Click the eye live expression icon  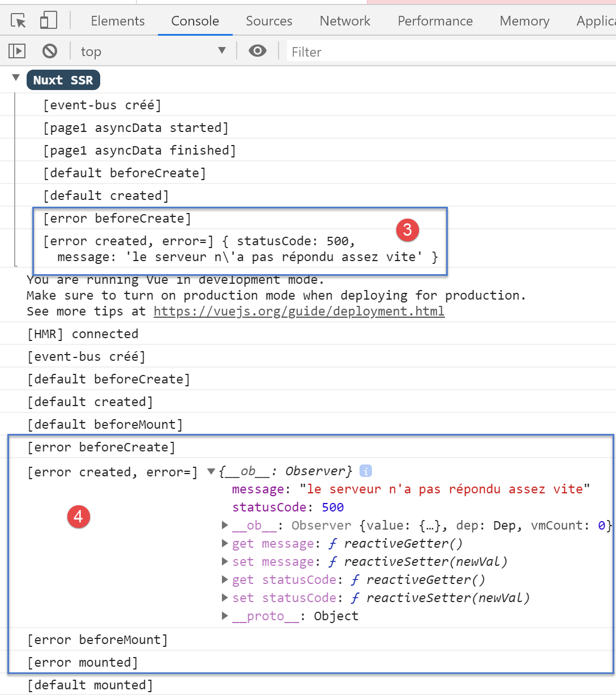click(258, 52)
